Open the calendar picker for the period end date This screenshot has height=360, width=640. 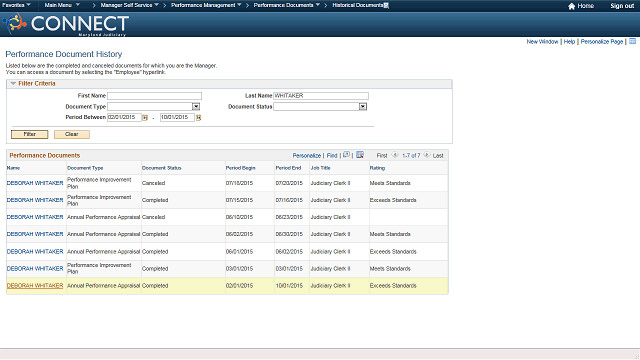(x=198, y=118)
